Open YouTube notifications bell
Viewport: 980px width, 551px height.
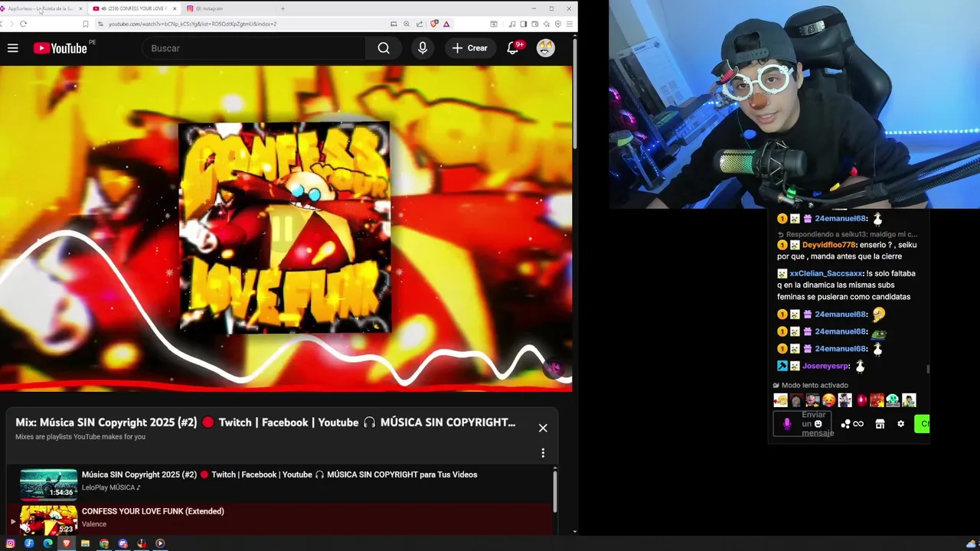click(514, 48)
